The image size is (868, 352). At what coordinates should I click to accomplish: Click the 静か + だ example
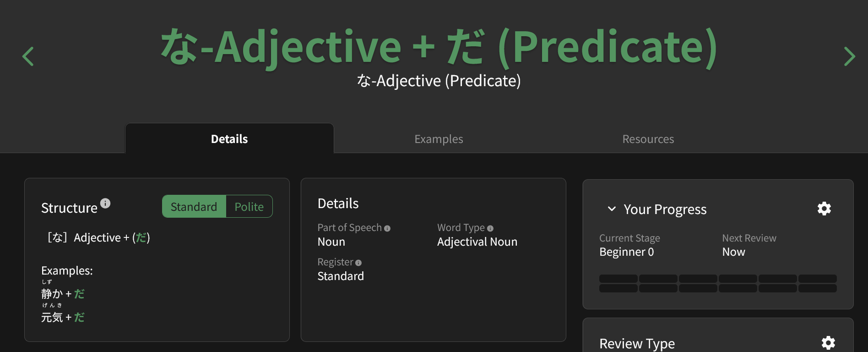(x=63, y=294)
